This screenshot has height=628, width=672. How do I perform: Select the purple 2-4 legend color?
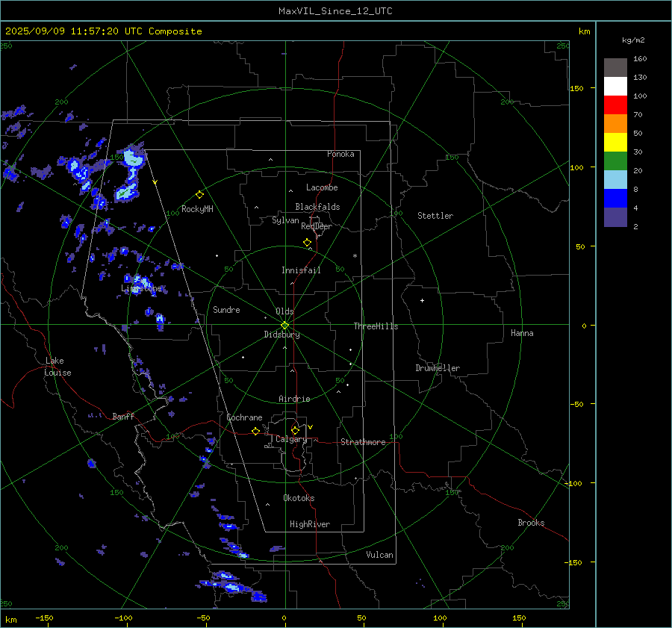615,217
